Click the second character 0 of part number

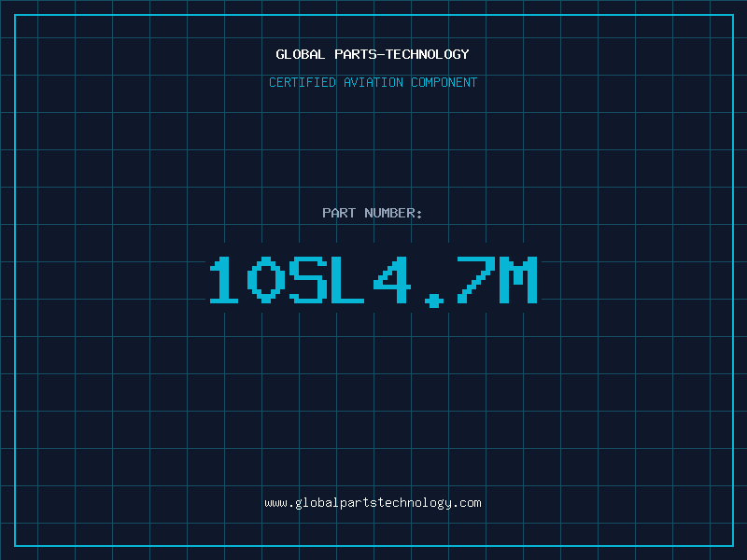(266, 280)
